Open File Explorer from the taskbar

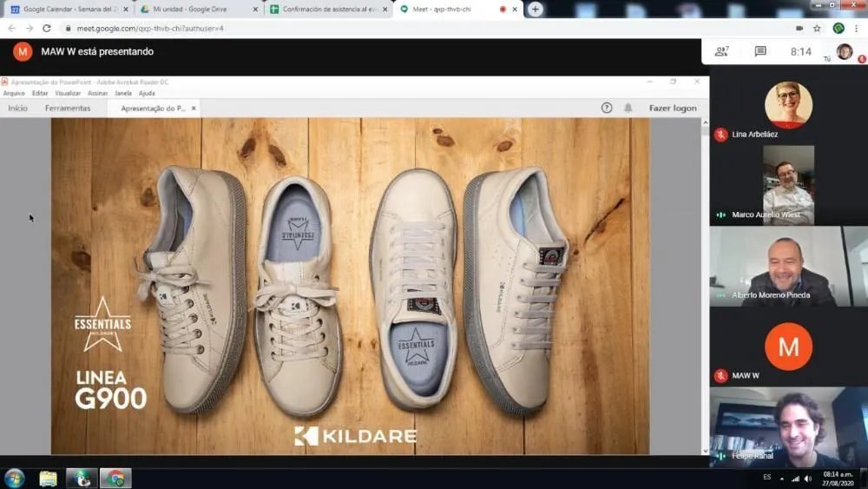[48, 478]
